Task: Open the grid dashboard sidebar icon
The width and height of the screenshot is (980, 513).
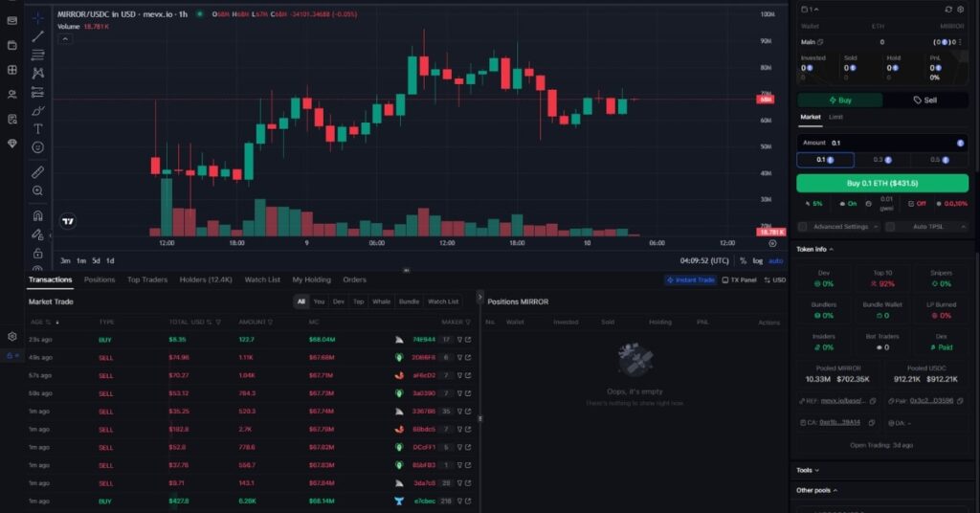Action: (x=11, y=70)
